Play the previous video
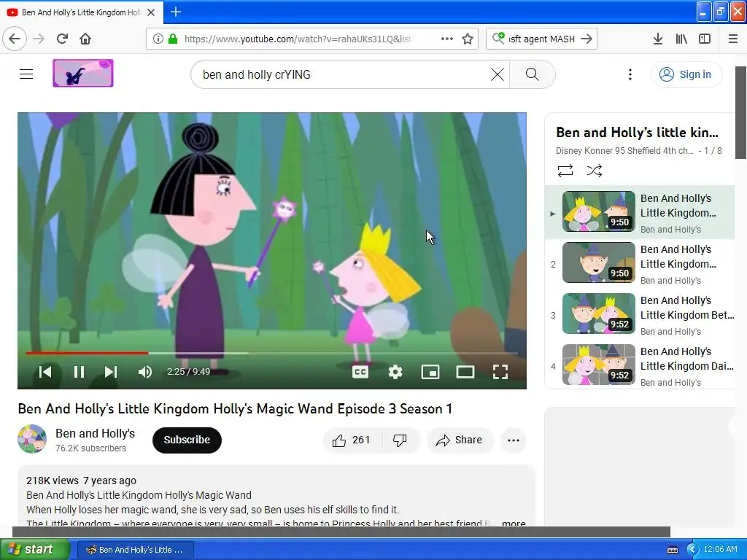 [x=45, y=371]
